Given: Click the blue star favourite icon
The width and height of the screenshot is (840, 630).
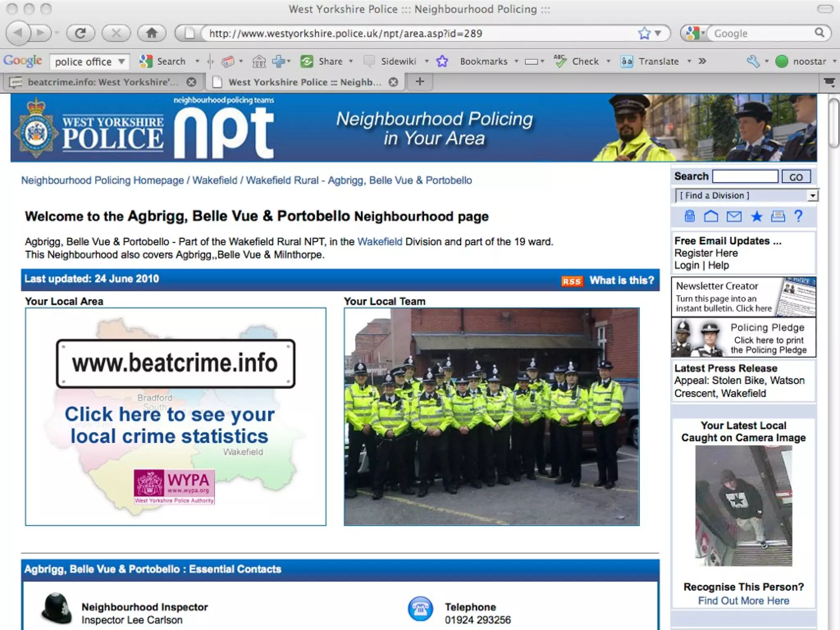Looking at the screenshot, I should pos(756,216).
